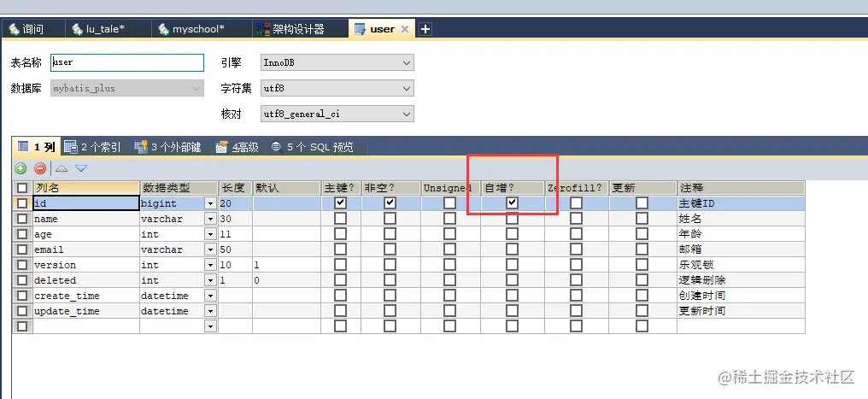
Task: Tick row selector checkbox for email
Action: pos(21,249)
